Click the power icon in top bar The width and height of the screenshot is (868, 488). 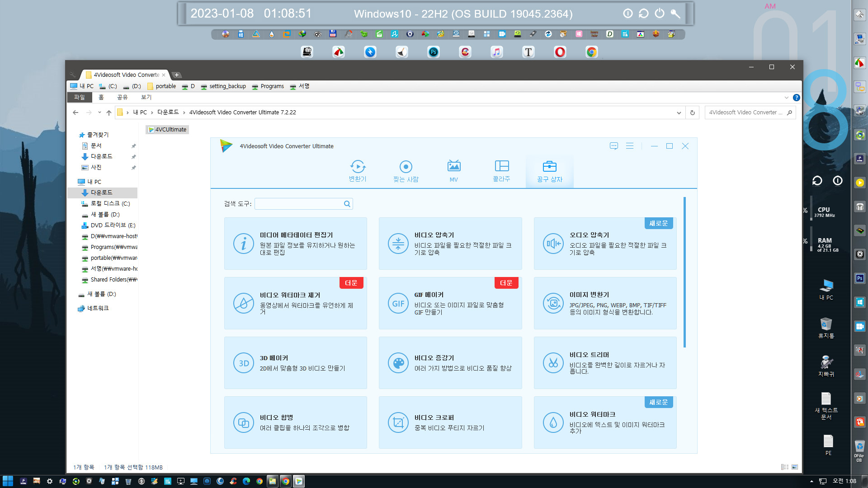coord(660,14)
